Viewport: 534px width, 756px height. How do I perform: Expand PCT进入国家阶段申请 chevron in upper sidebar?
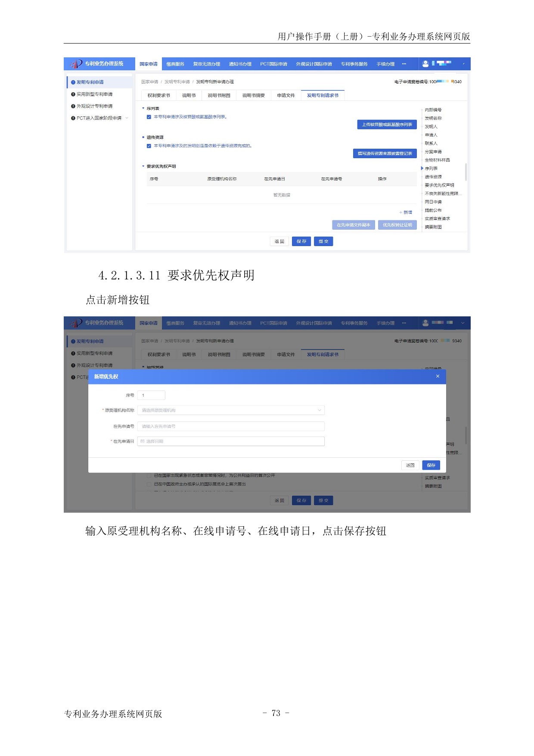[127, 118]
